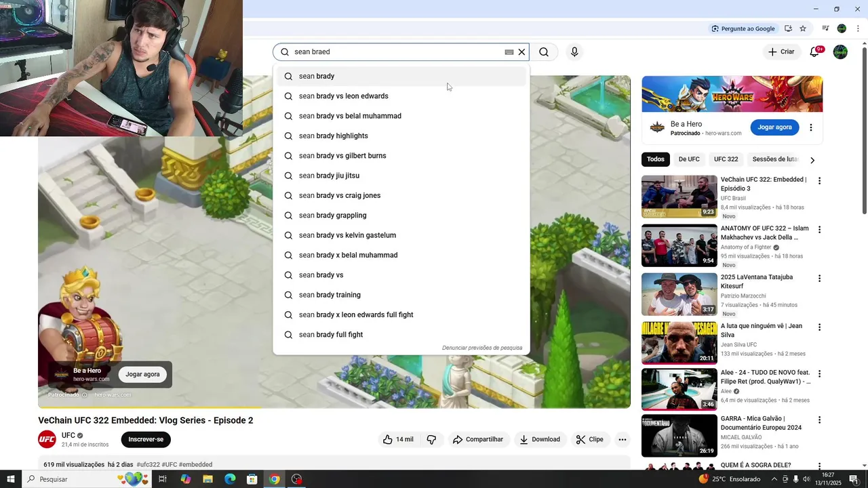Open options for A luta que ninguém vê
This screenshot has width=868, height=488.
point(819,327)
